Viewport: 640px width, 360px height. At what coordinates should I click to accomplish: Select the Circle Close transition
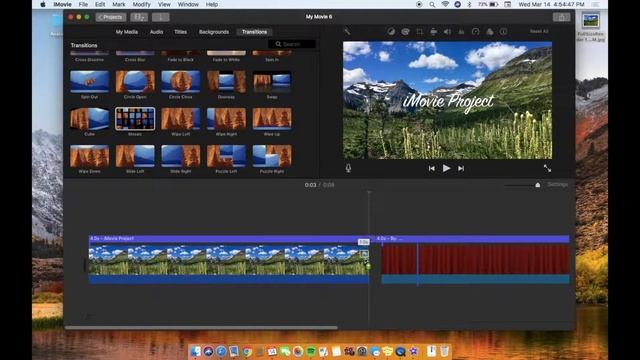181,82
